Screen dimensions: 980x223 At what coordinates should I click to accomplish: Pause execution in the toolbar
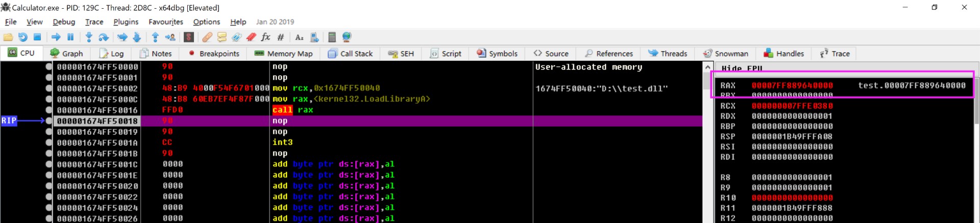pos(70,37)
